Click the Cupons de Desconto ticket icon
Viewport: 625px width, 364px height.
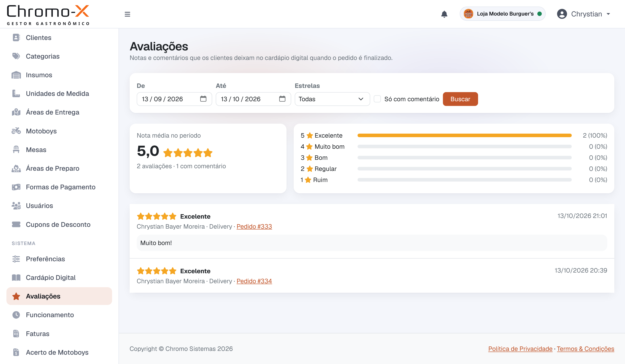pos(16,224)
